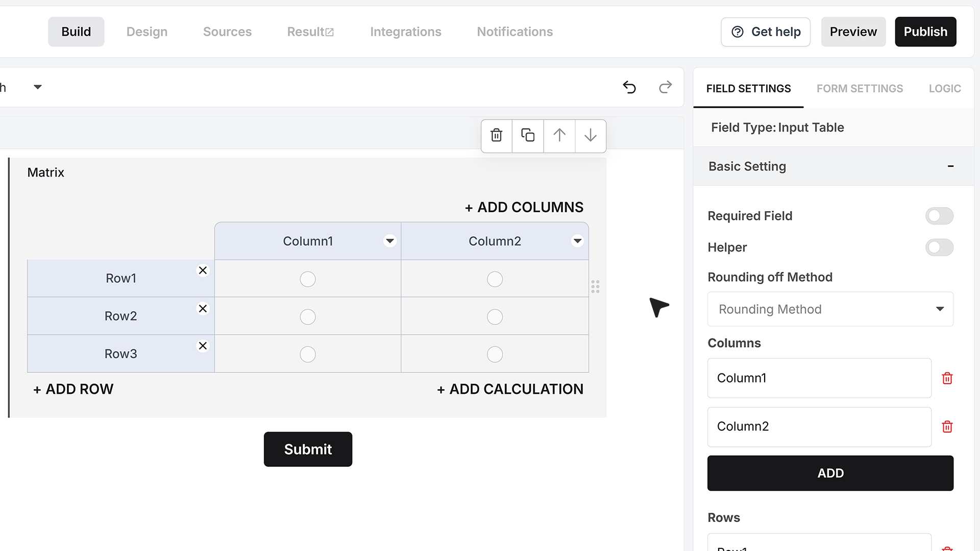Duplicate the field with the copy icon
Viewport: 980px width, 551px height.
click(528, 136)
